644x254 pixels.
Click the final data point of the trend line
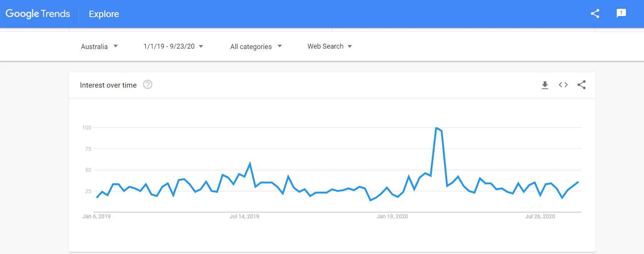pyautogui.click(x=578, y=182)
